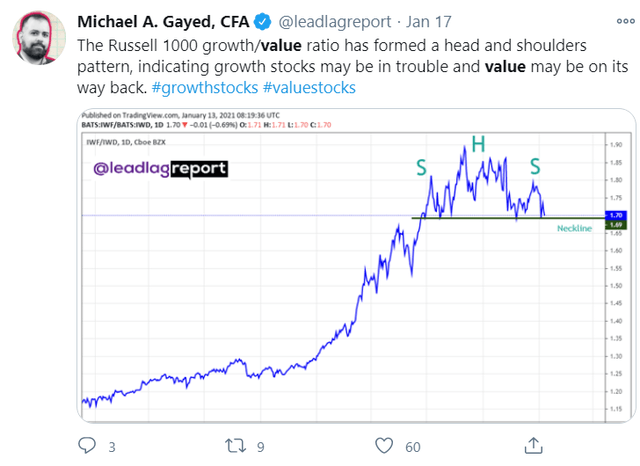Open the share upload icon
This screenshot has height=466, width=640.
(x=533, y=445)
